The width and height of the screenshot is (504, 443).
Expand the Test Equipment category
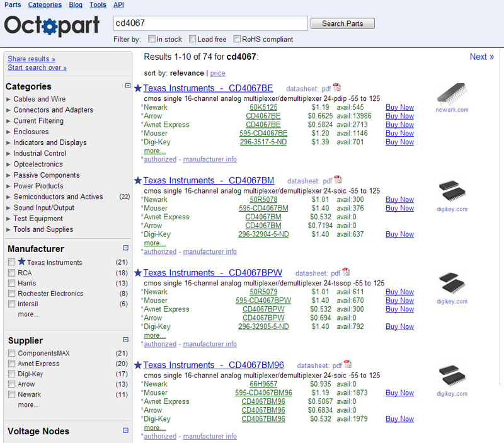point(8,219)
